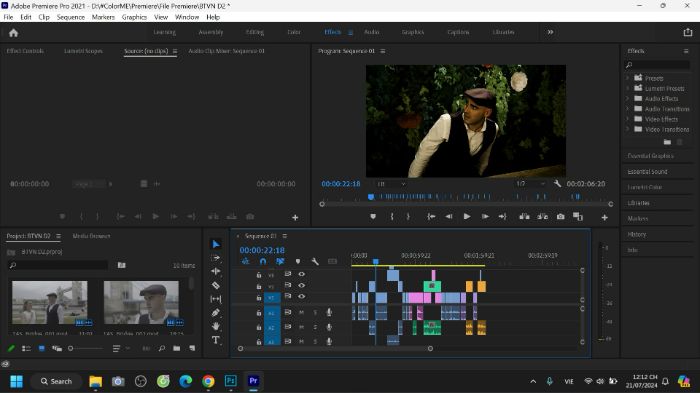Expand Video Effects folder

pyautogui.click(x=627, y=119)
